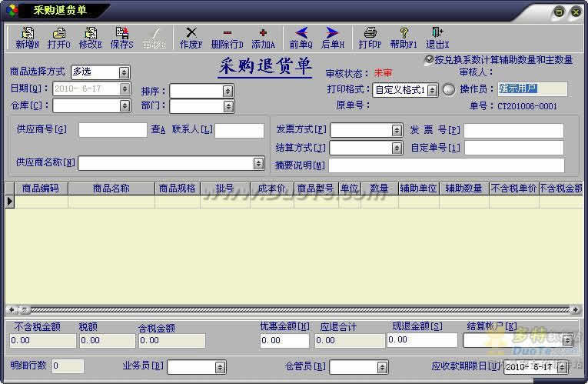Expand the 排序 sort dropdown
This screenshot has width=588, height=384.
pos(228,92)
